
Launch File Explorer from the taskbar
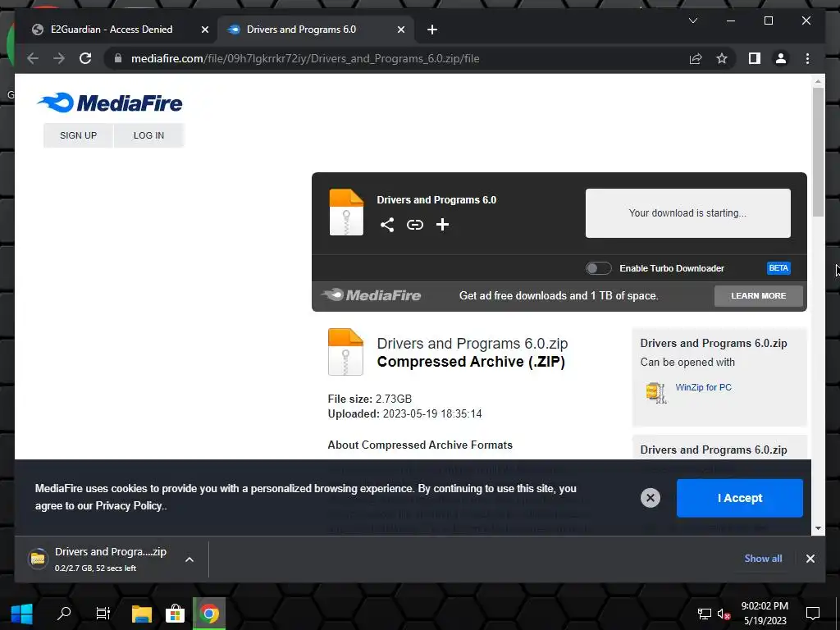(x=142, y=614)
